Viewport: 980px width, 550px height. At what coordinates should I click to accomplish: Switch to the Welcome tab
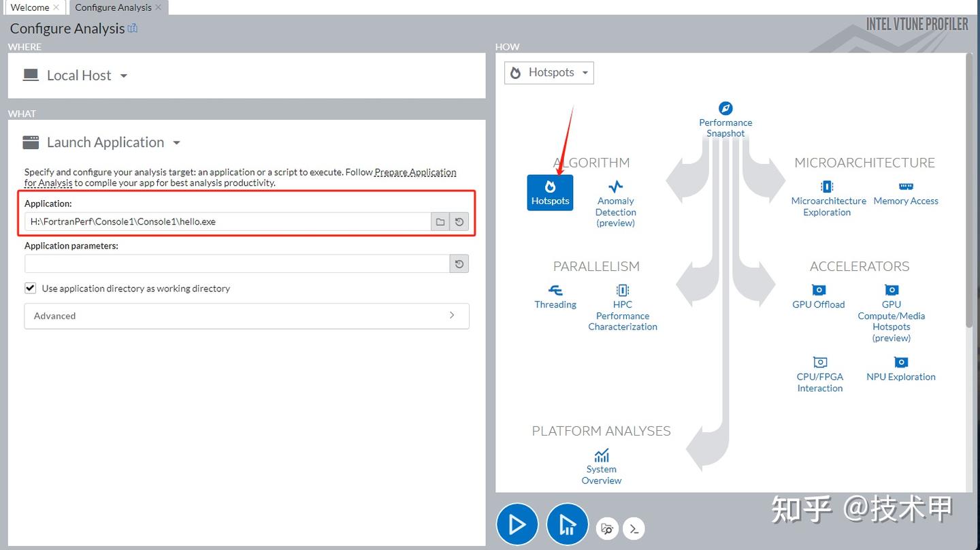coord(30,7)
